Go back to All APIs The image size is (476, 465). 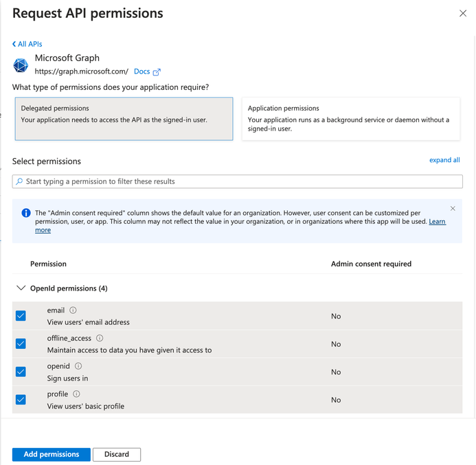point(27,44)
